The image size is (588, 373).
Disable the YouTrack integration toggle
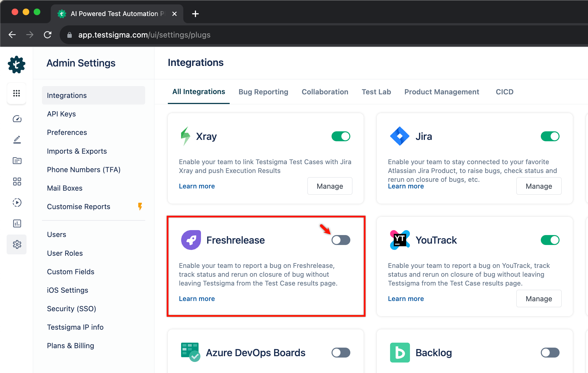[x=550, y=240]
